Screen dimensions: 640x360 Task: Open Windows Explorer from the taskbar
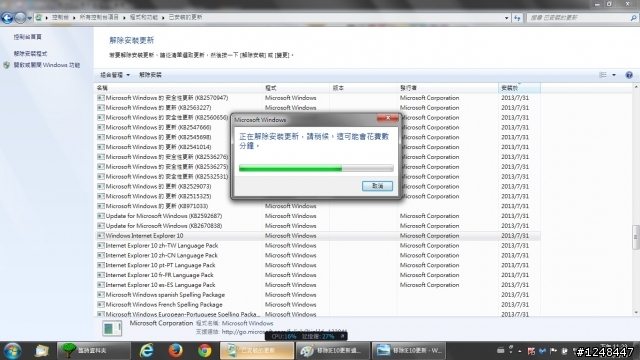42,351
